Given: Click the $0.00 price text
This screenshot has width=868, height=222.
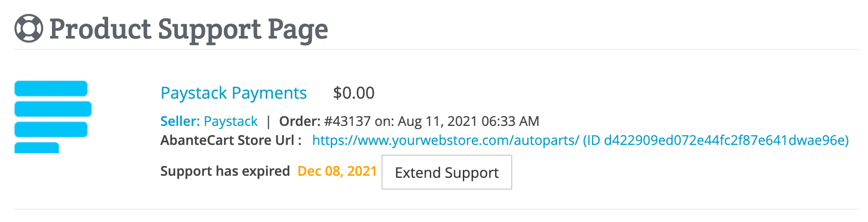Looking at the screenshot, I should click(x=354, y=93).
